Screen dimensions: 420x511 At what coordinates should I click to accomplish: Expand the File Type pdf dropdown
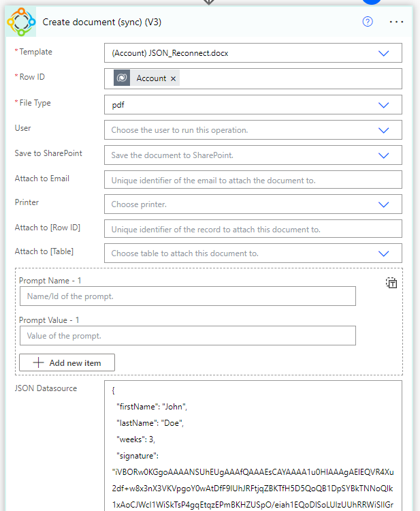click(x=383, y=105)
